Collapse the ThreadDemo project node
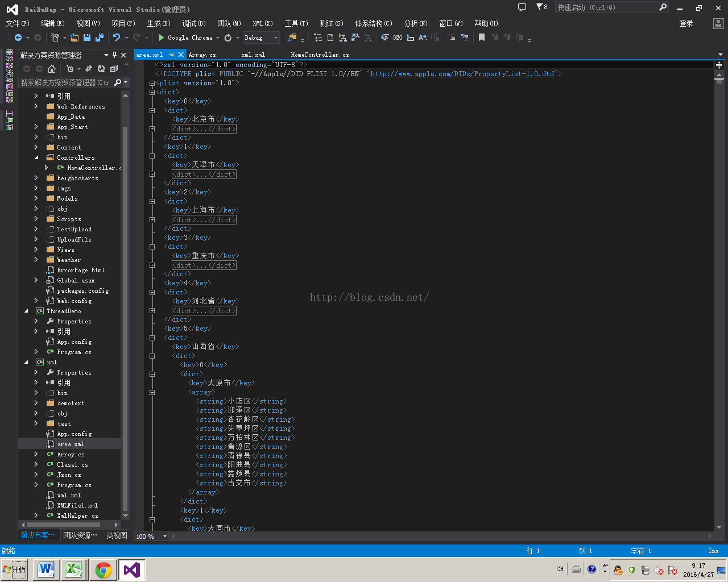The width and height of the screenshot is (728, 582). (26, 311)
